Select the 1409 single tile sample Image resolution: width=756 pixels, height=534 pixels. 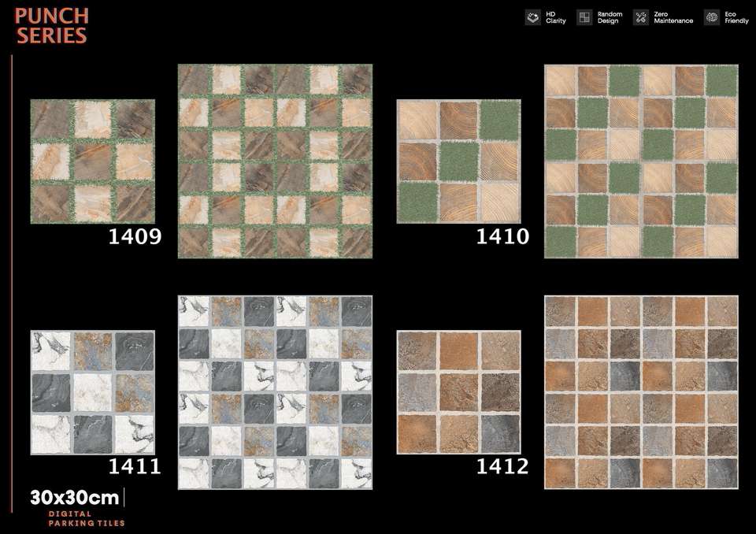92,161
